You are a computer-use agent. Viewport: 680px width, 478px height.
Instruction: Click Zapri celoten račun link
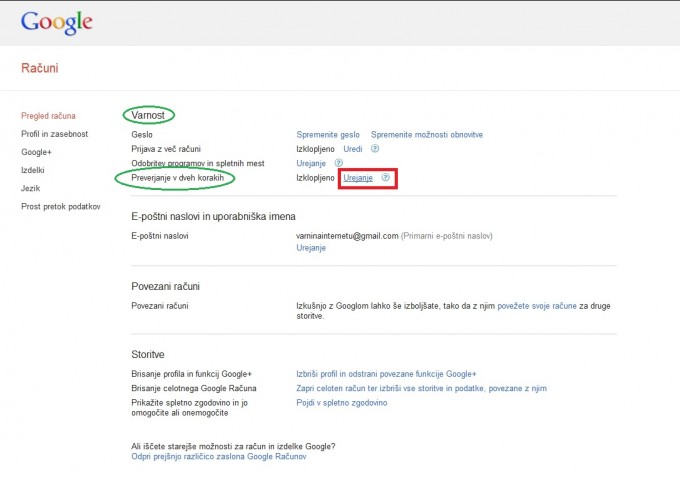pyautogui.click(x=422, y=388)
